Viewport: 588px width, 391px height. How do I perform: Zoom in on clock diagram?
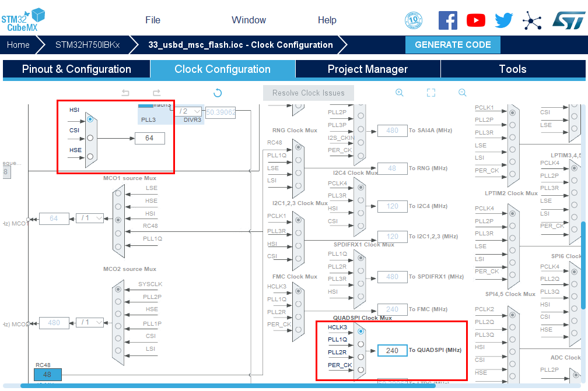point(400,93)
